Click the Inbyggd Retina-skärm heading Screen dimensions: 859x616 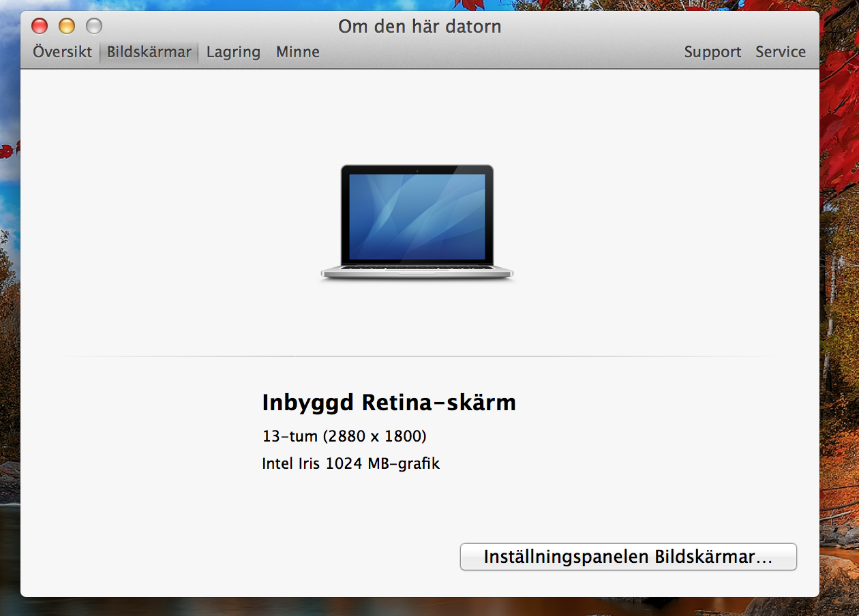389,402
